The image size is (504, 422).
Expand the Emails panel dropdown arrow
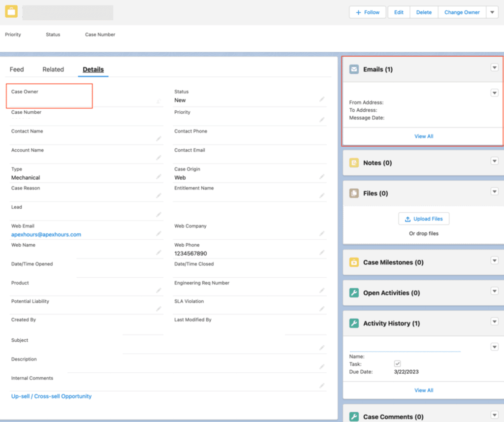pyautogui.click(x=494, y=68)
